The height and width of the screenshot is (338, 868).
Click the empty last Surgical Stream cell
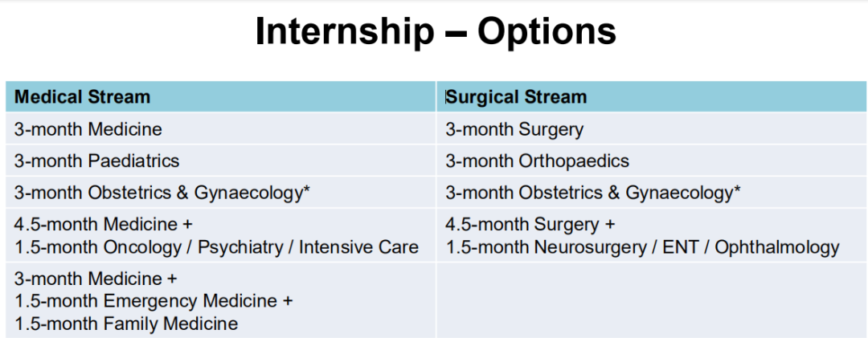point(652,299)
